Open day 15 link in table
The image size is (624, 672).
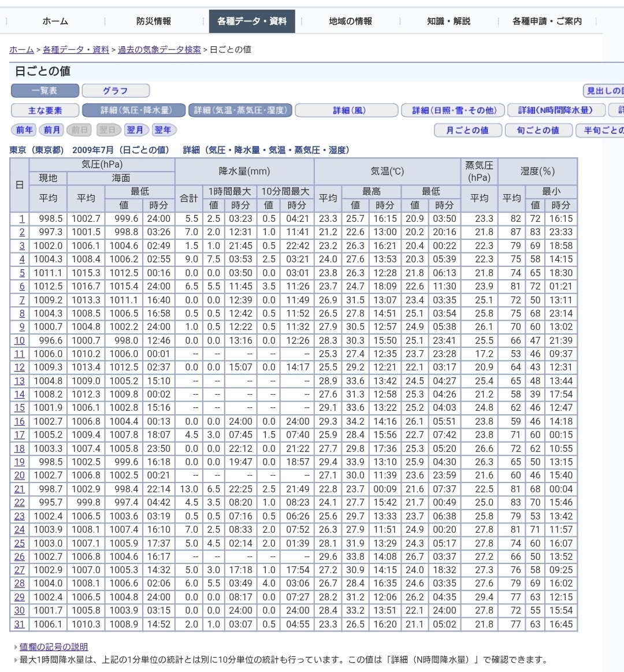[20, 408]
